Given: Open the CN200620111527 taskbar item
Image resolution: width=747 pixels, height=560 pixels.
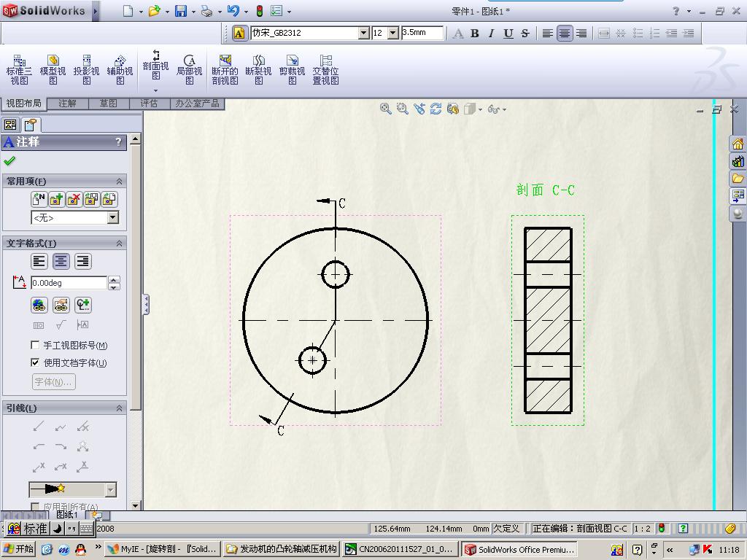Looking at the screenshot, I should click(400, 549).
